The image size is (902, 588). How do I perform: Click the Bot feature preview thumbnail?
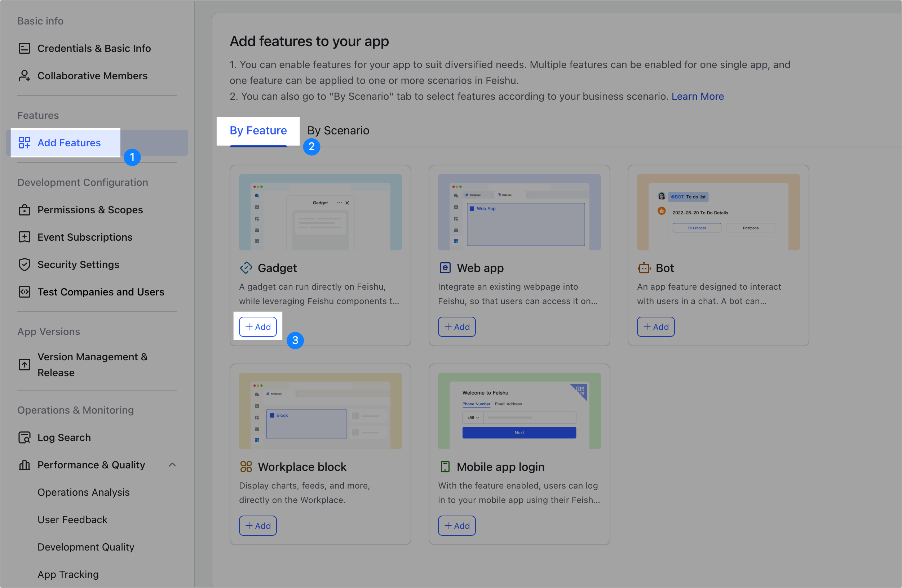(718, 212)
